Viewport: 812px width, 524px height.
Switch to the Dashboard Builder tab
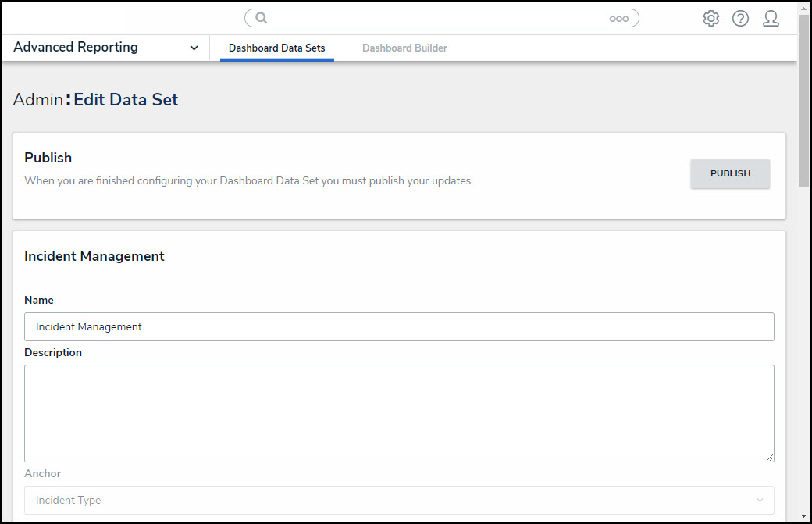404,48
